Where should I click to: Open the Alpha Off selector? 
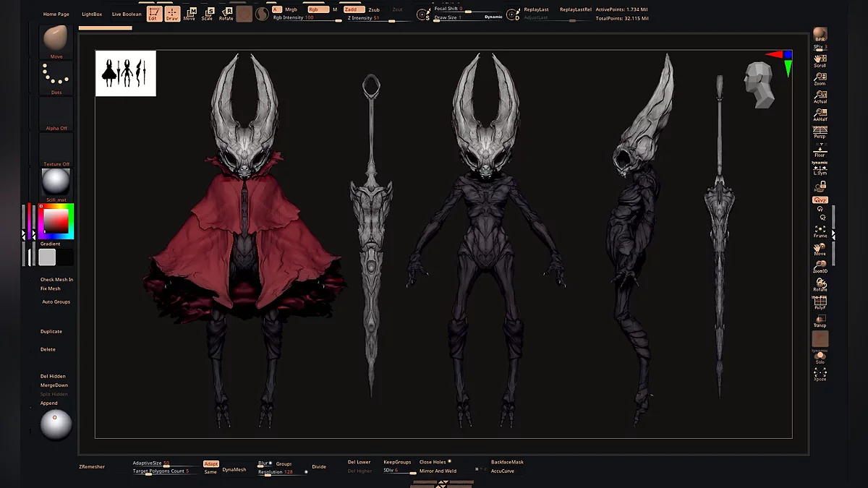[x=56, y=114]
